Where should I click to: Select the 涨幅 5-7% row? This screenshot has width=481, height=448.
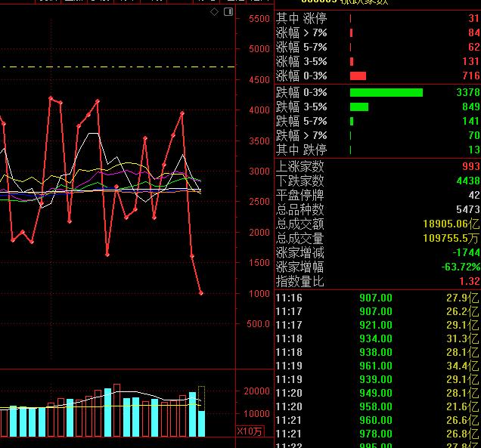click(378, 47)
